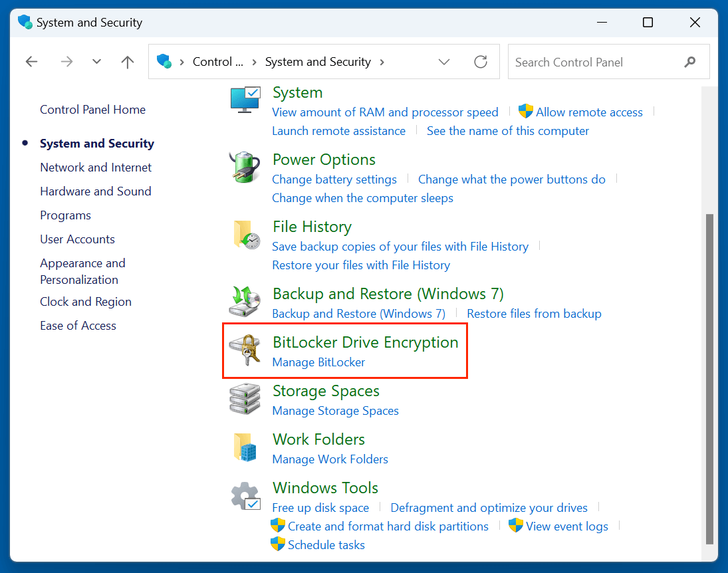Click the File History folder icon
The width and height of the screenshot is (728, 573).
(245, 235)
